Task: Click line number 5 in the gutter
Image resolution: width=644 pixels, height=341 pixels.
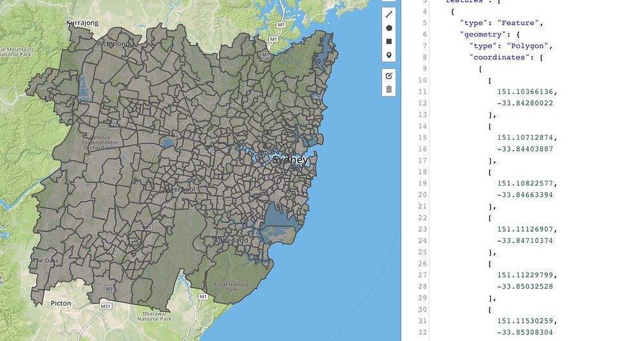Action: point(424,23)
